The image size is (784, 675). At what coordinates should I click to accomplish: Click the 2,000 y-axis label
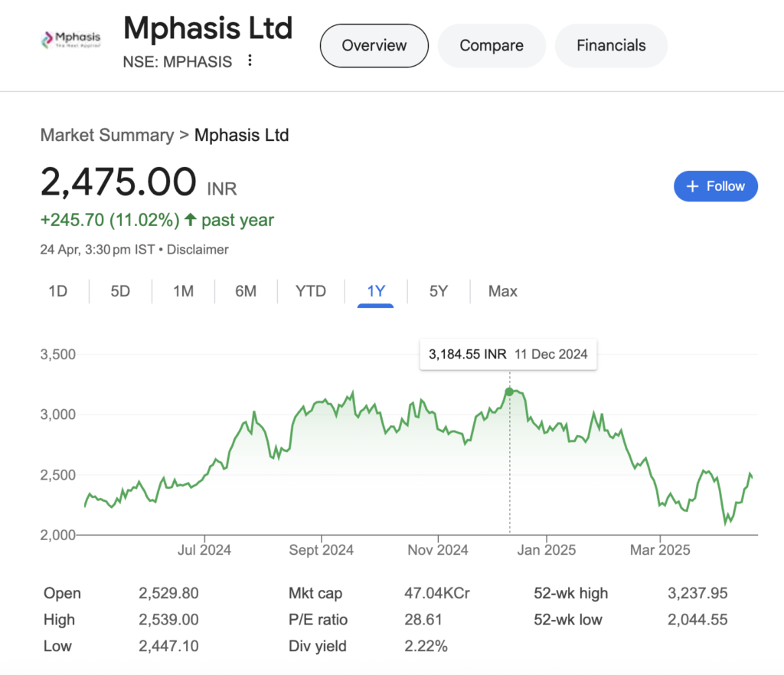tap(58, 535)
